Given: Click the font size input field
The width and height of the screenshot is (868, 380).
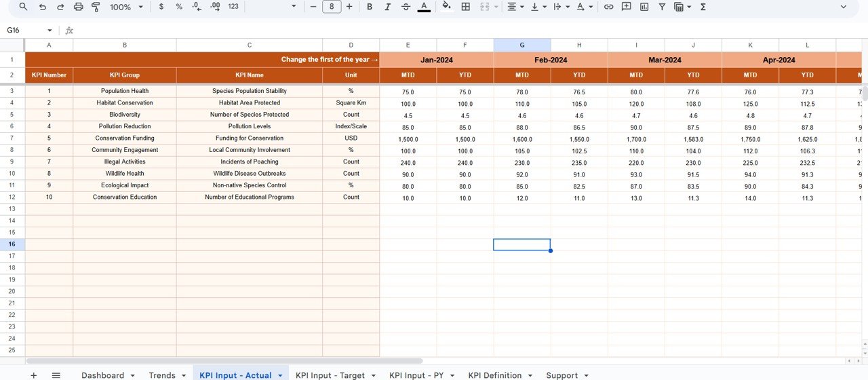Looking at the screenshot, I should (332, 7).
